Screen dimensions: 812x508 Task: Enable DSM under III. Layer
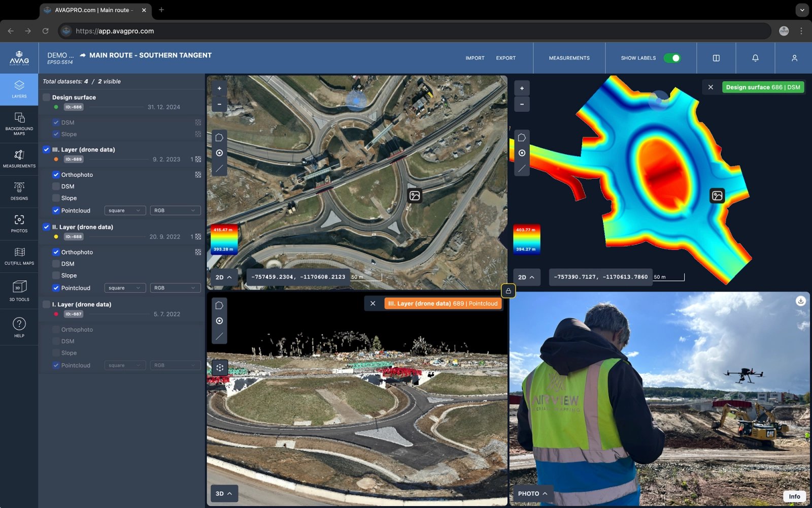tap(56, 186)
